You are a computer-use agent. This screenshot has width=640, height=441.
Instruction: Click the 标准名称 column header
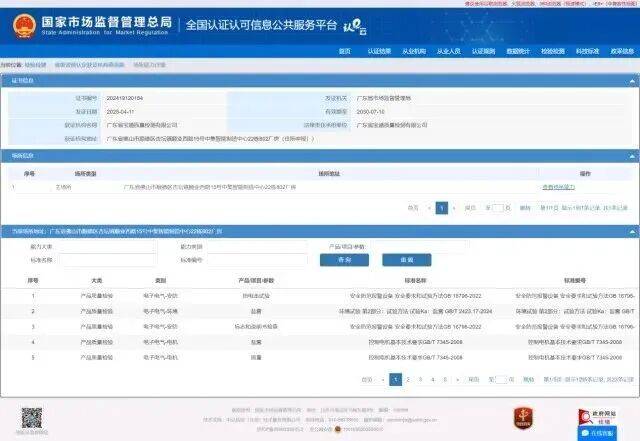(x=415, y=281)
